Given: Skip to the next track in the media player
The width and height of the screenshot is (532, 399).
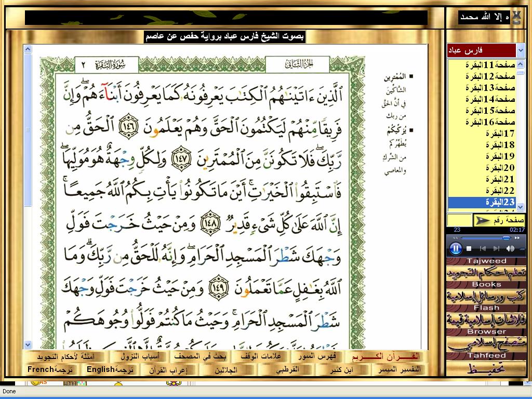Looking at the screenshot, I should [x=496, y=249].
